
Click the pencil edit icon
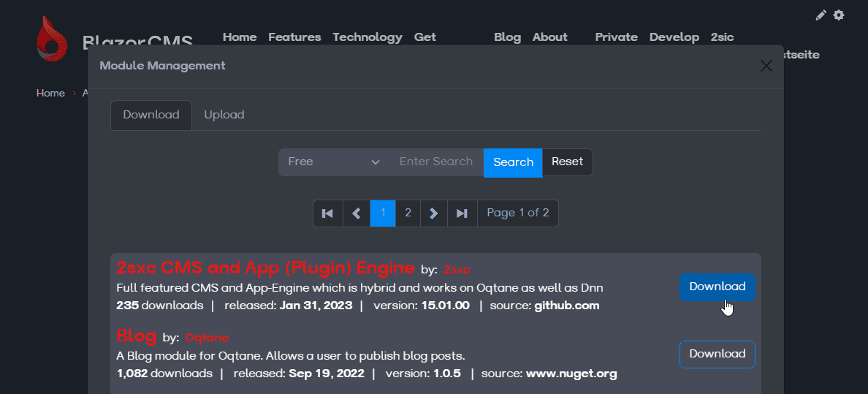click(x=821, y=15)
